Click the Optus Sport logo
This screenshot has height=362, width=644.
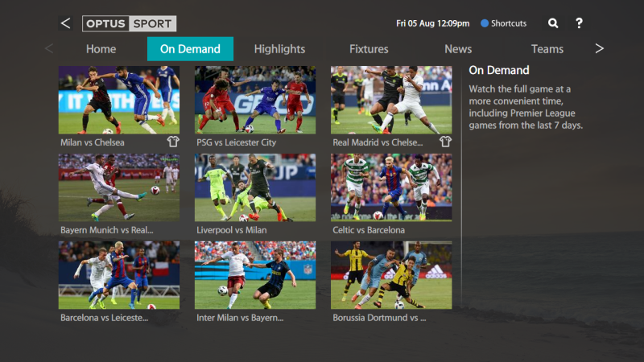(x=129, y=23)
